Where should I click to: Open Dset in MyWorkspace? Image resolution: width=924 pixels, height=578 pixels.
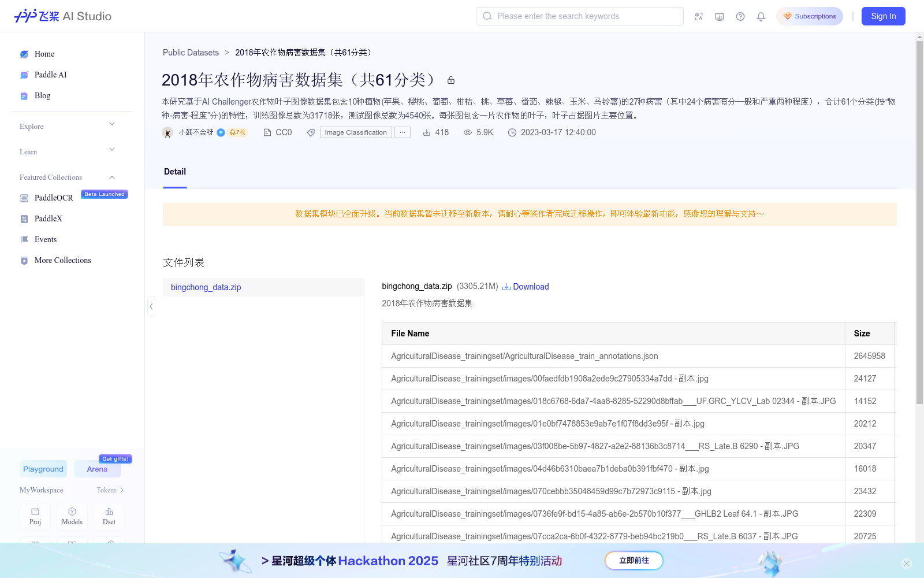[x=109, y=517]
